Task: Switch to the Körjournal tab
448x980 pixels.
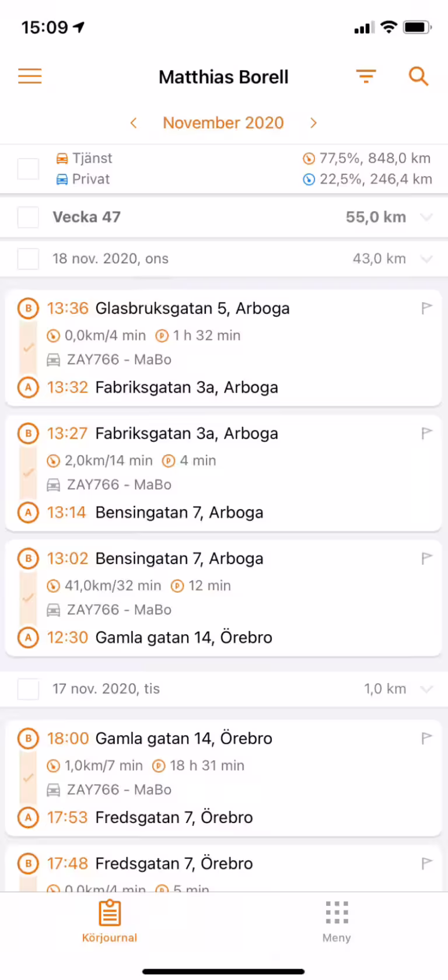Action: coord(110,921)
